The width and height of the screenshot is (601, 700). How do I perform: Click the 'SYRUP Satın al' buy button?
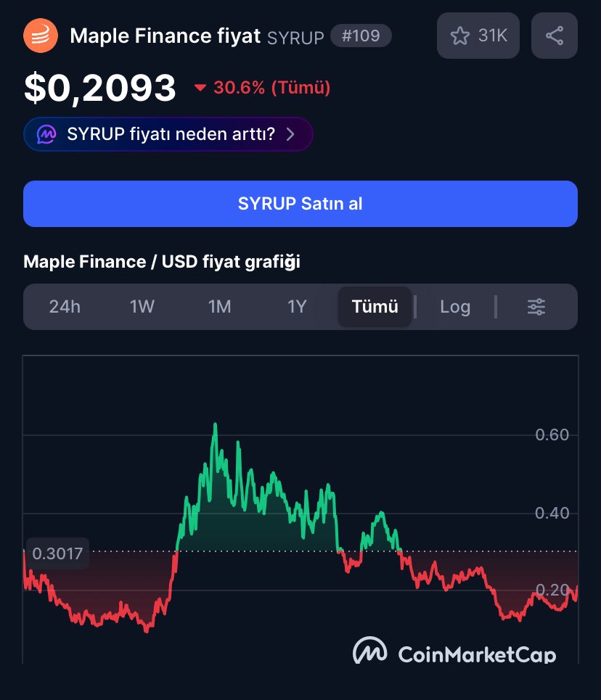coord(300,204)
